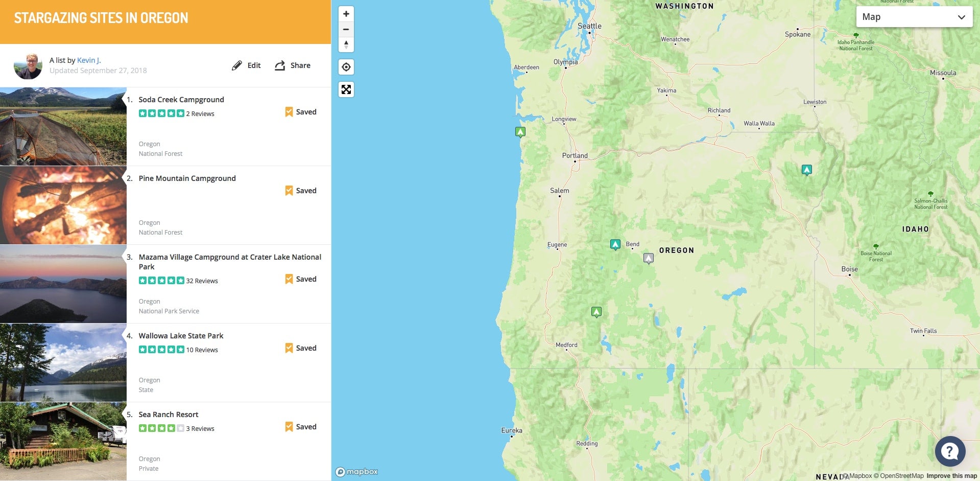Open Pine Mountain Campground listing

tap(187, 178)
